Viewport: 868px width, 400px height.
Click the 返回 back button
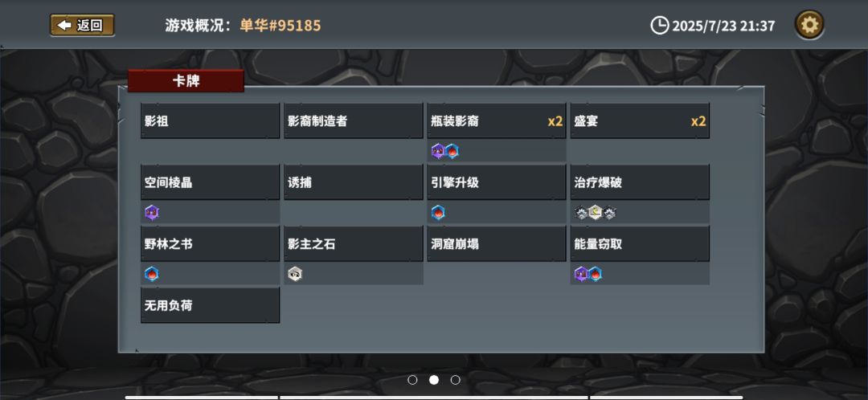83,26
